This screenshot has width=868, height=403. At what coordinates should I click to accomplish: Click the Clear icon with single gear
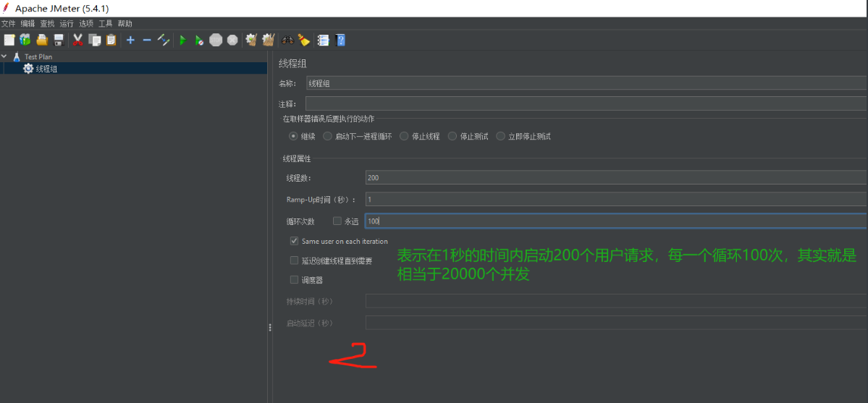click(x=251, y=40)
